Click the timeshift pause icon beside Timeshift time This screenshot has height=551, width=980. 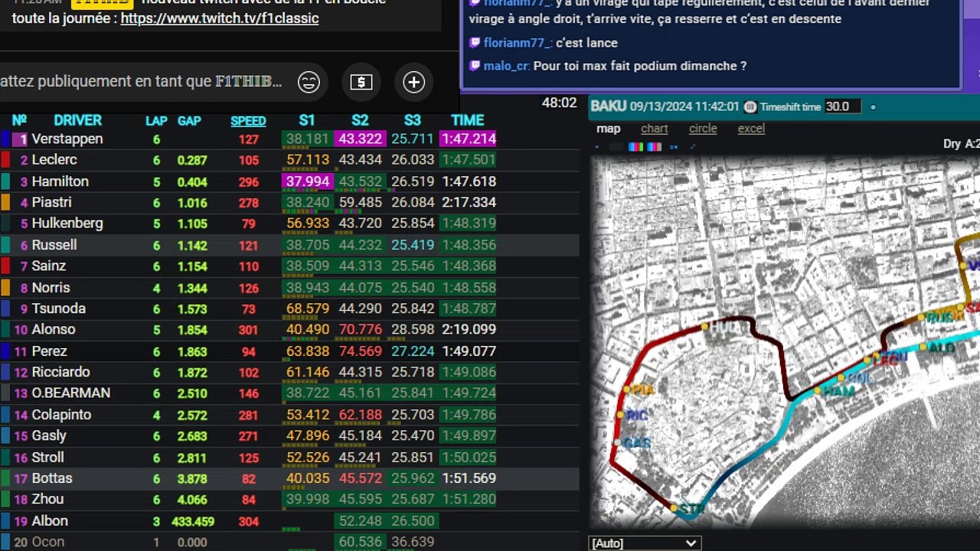(750, 107)
